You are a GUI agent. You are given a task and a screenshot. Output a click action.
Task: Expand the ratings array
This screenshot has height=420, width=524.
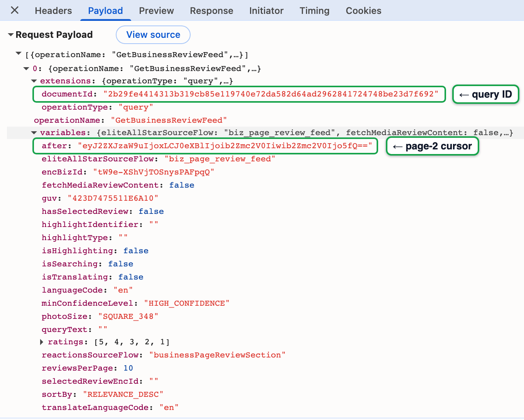tap(42, 342)
